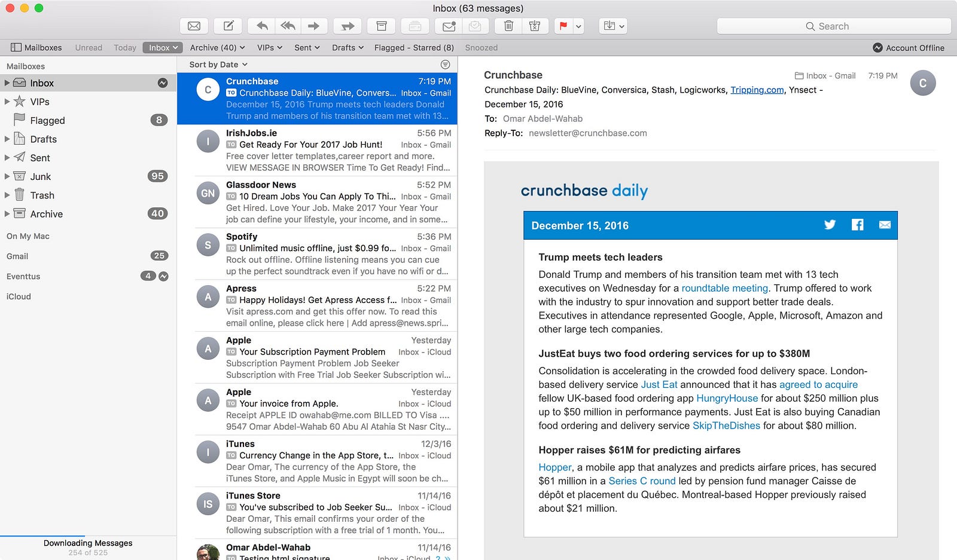Click the Twitter icon in the Crunchbase email
This screenshot has width=957, height=560.
pos(830,225)
